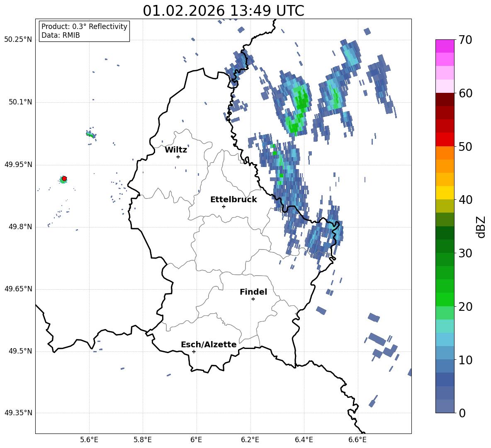491x448 pixels.
Task: Click the cross marker under Esch/Alzette
Action: (194, 351)
